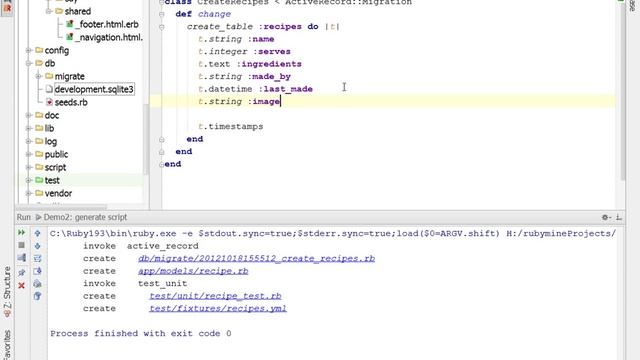The image size is (640, 360).
Task: Expand the lib folder
Action: pyautogui.click(x=29, y=129)
